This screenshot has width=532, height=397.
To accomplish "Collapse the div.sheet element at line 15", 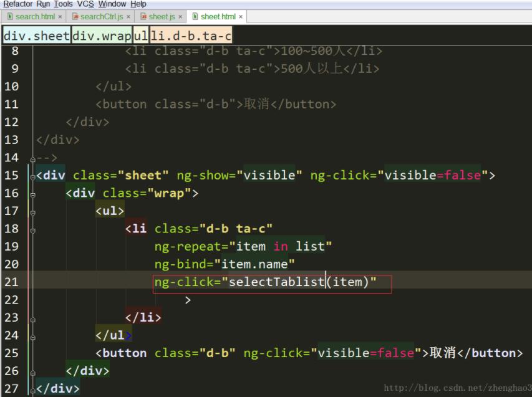I will pos(32,176).
